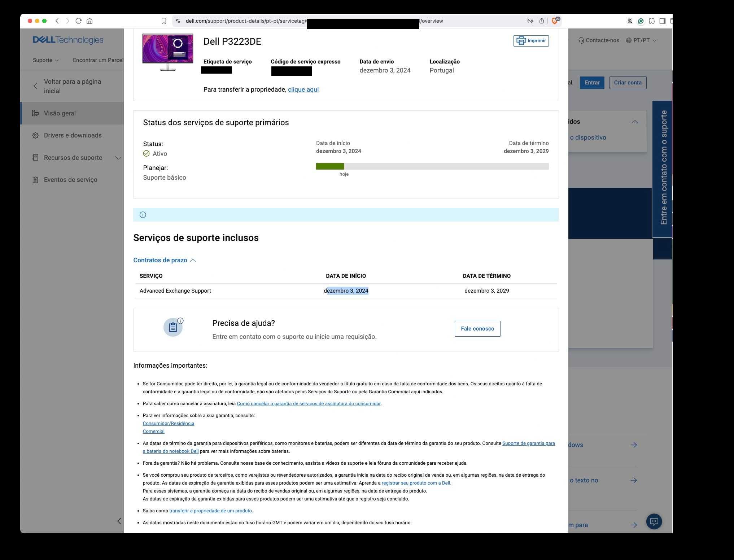This screenshot has height=560, width=734.
Task: Click the Entrar sign-in button
Action: point(592,83)
